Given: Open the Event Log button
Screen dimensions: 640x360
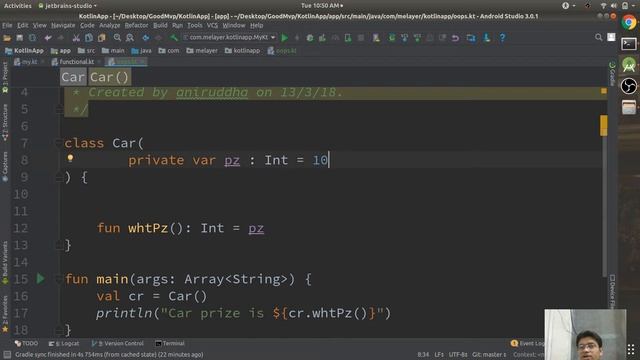Looking at the screenshot, I should tap(528, 343).
